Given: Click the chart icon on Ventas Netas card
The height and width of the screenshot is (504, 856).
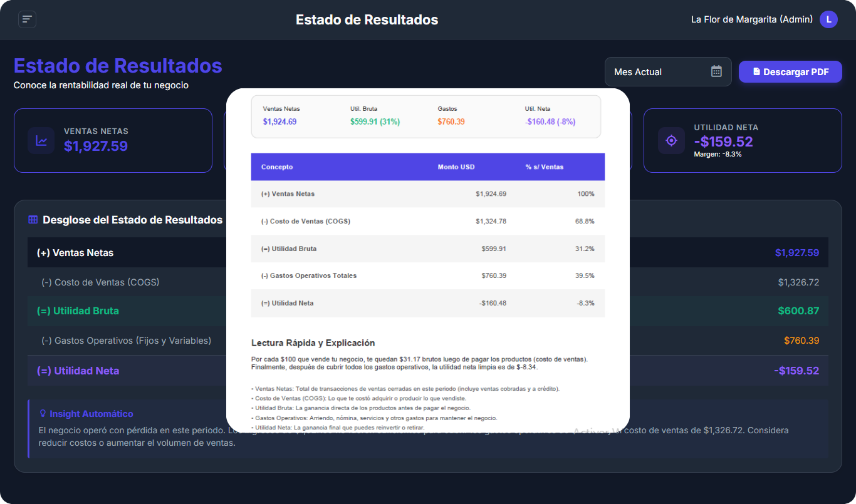Looking at the screenshot, I should click(41, 140).
